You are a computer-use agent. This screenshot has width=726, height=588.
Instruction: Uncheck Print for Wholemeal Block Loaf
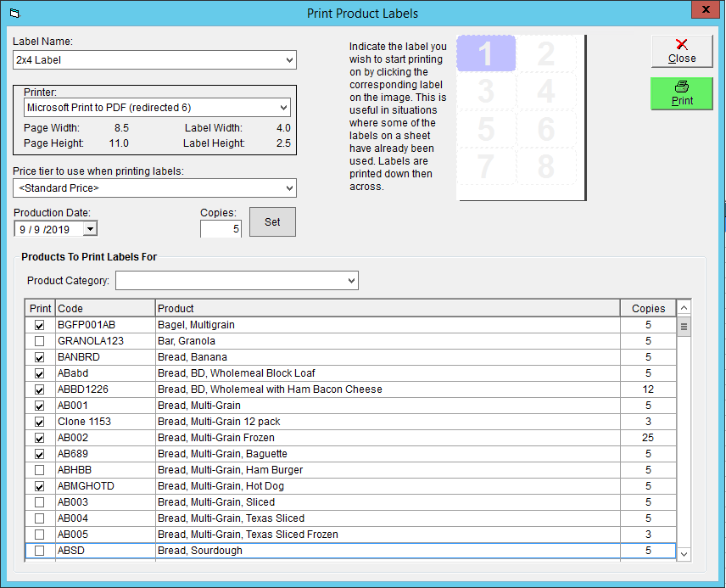tap(39, 373)
